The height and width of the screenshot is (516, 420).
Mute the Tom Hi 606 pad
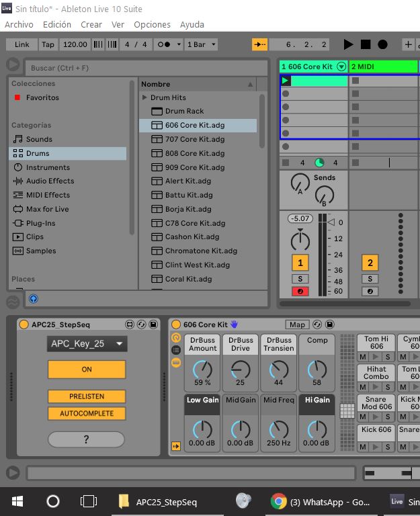click(x=363, y=357)
